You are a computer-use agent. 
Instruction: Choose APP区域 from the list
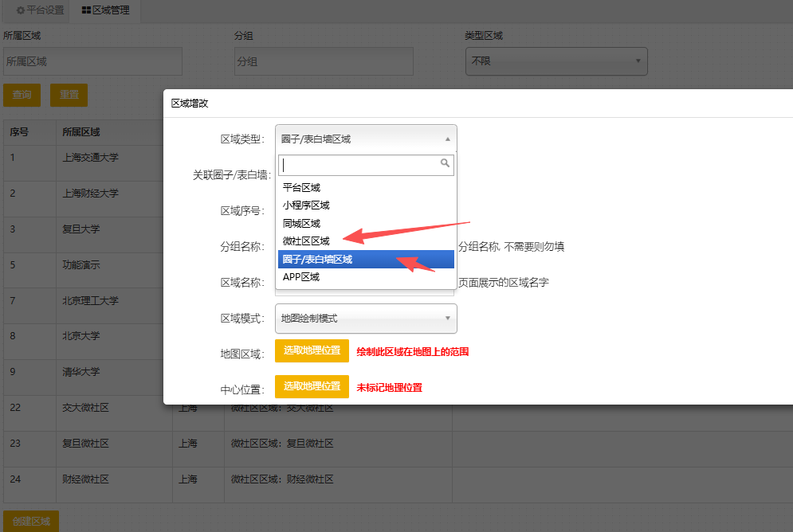click(301, 277)
